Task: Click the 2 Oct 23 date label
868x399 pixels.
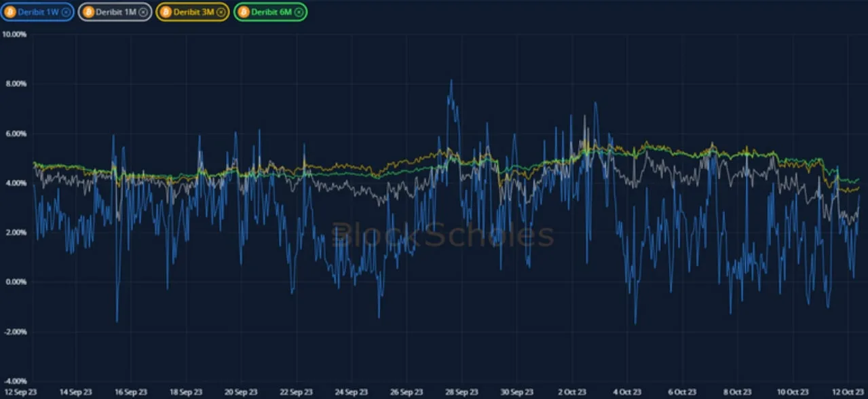Action: click(572, 392)
